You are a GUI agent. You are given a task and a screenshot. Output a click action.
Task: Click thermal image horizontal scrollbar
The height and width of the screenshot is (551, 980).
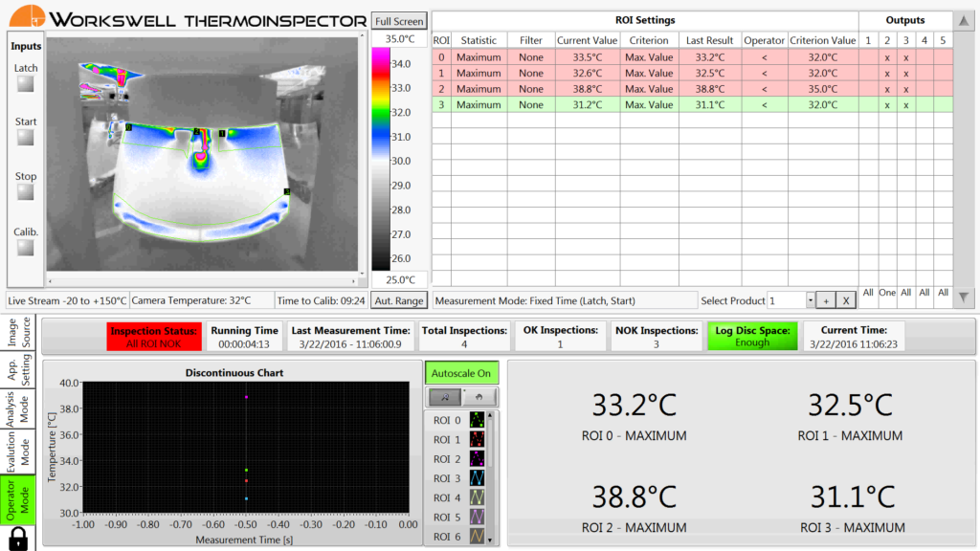point(202,281)
